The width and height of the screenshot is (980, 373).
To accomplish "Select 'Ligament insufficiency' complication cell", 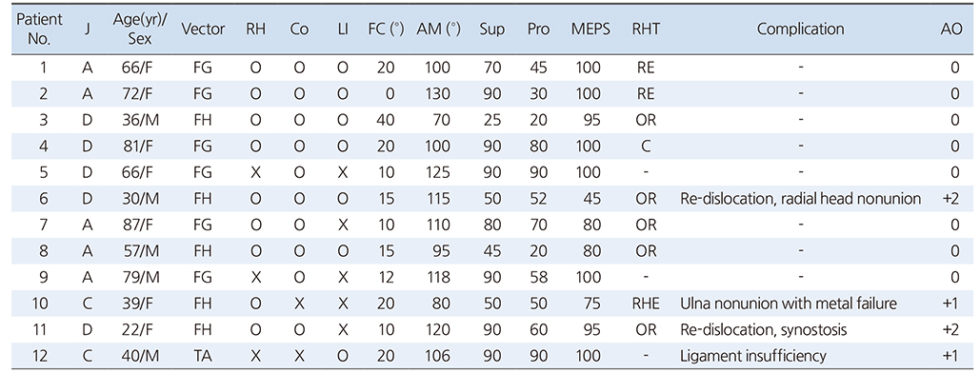I will 752,356.
